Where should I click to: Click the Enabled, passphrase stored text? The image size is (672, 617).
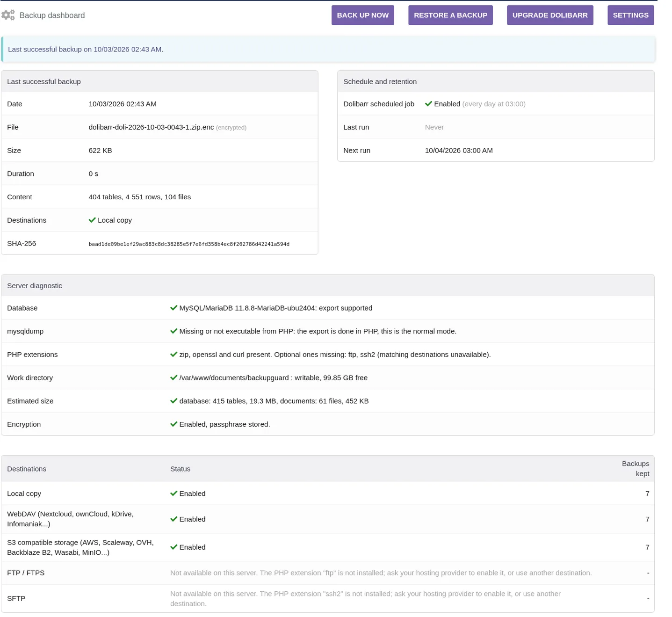[225, 424]
